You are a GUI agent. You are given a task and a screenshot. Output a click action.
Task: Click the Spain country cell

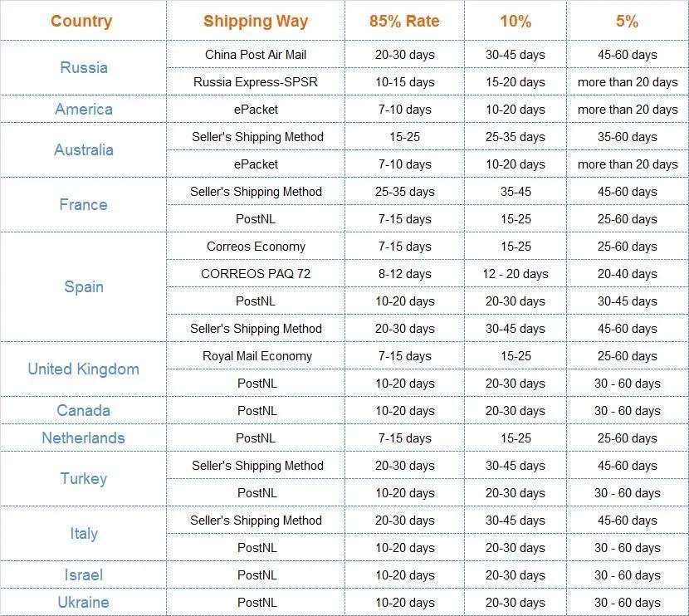click(84, 287)
